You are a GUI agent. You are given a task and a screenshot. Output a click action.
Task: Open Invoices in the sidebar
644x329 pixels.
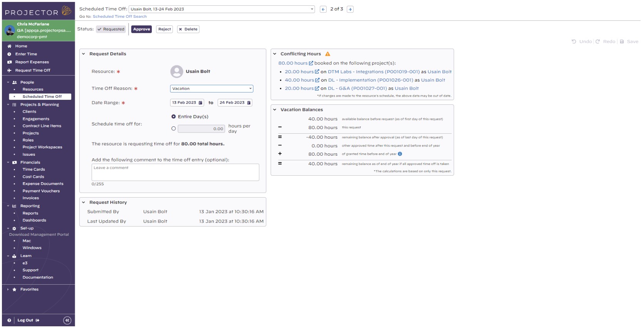coord(31,198)
